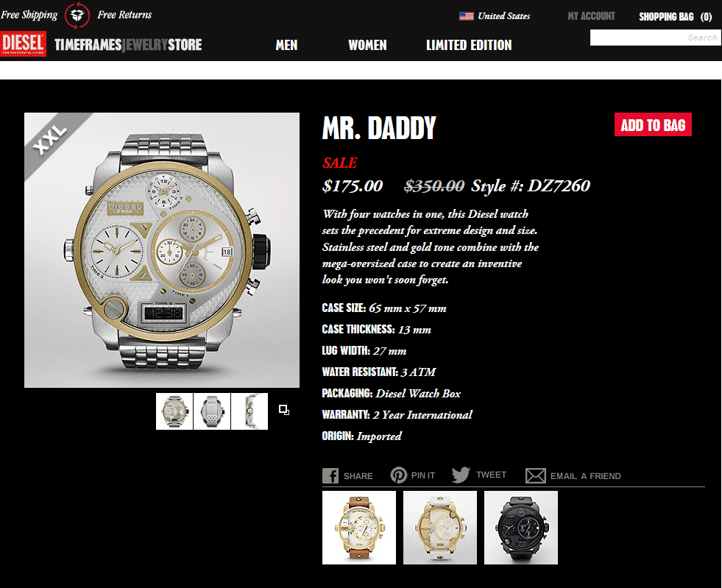Click the Diesel red logo
This screenshot has height=588, width=722.
coord(23,43)
